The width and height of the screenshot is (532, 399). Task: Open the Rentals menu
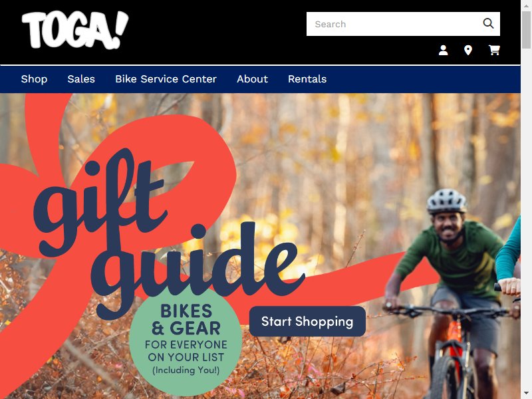coord(307,79)
